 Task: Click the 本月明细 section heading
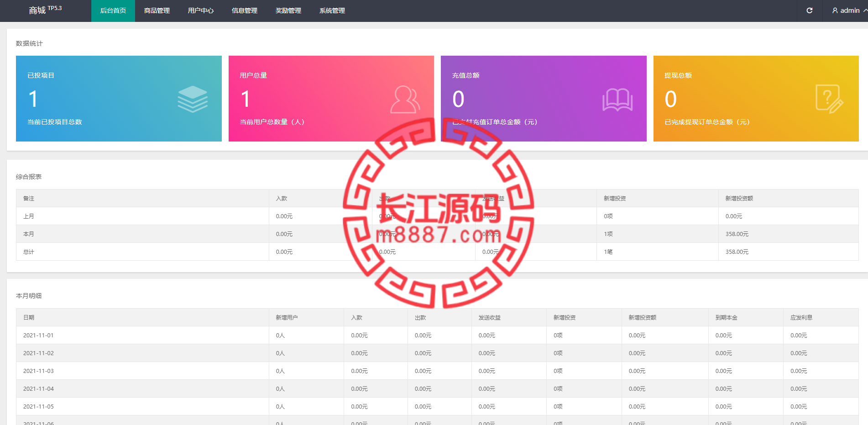pos(29,296)
